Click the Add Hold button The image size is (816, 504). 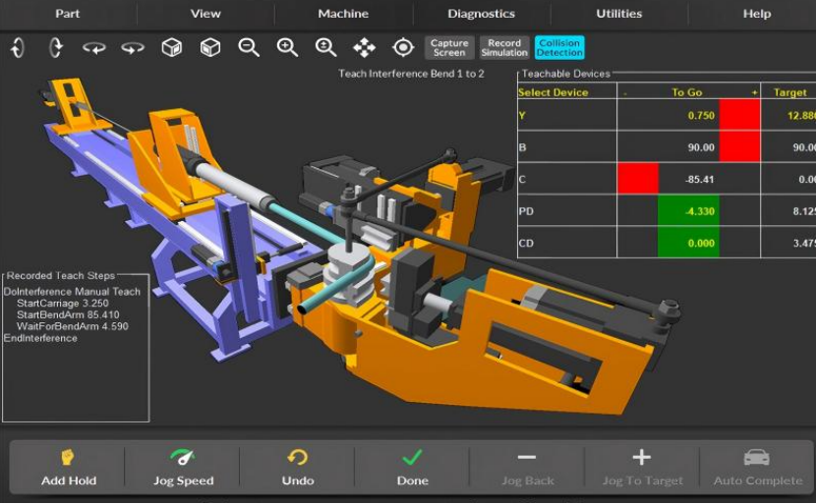tap(68, 468)
